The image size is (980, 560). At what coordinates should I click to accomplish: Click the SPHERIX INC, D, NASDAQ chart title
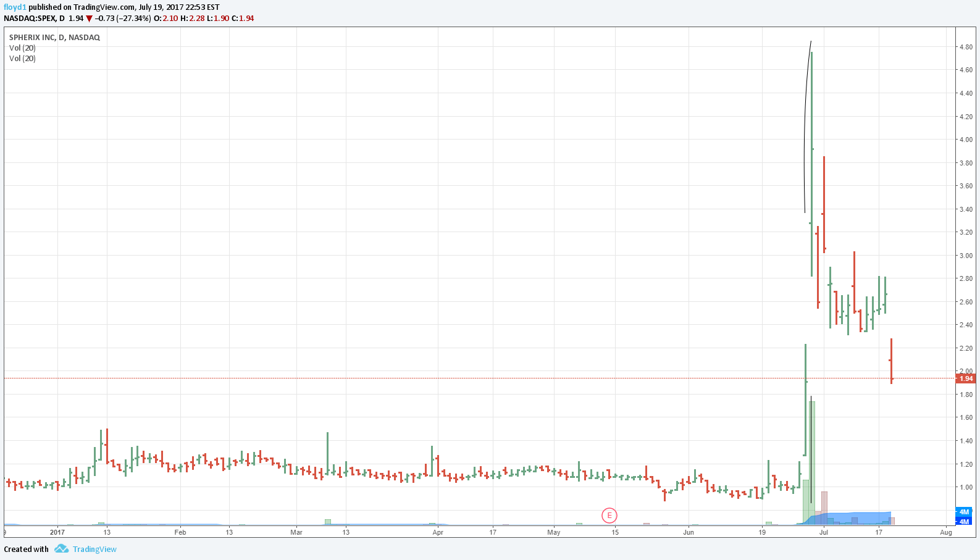[54, 38]
